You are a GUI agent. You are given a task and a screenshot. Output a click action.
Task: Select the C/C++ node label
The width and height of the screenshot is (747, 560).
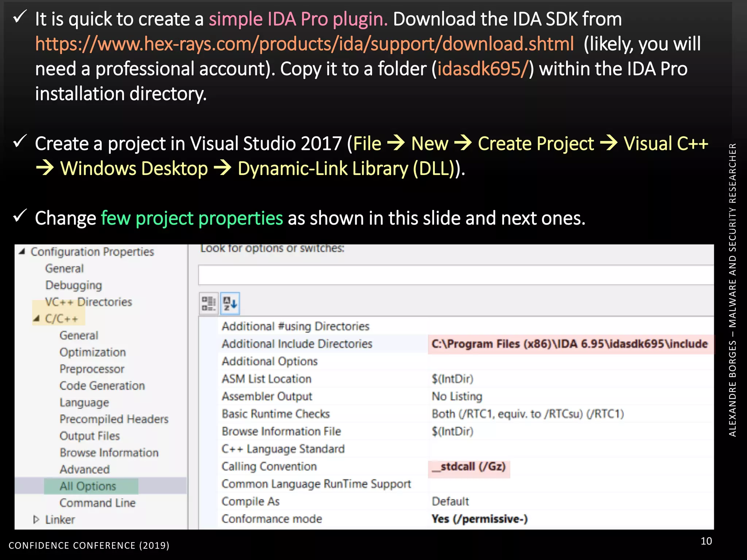(x=61, y=319)
